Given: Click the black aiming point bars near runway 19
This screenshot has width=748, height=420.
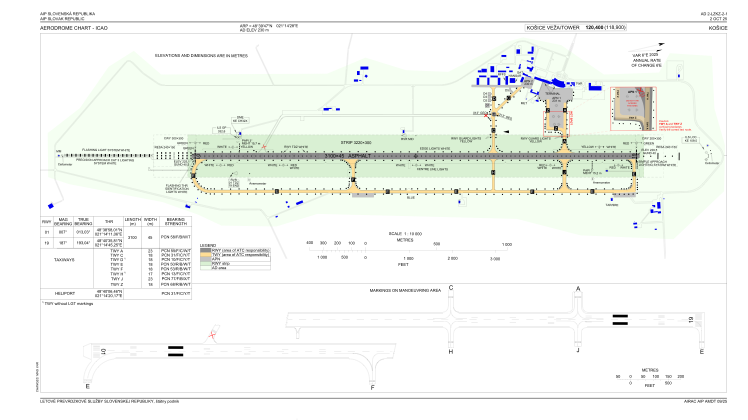Looking at the screenshot, I should [x=620, y=320].
